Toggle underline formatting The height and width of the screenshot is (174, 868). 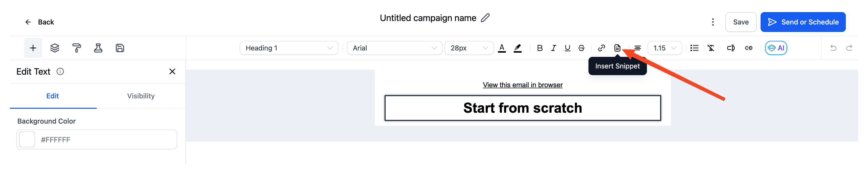click(567, 48)
